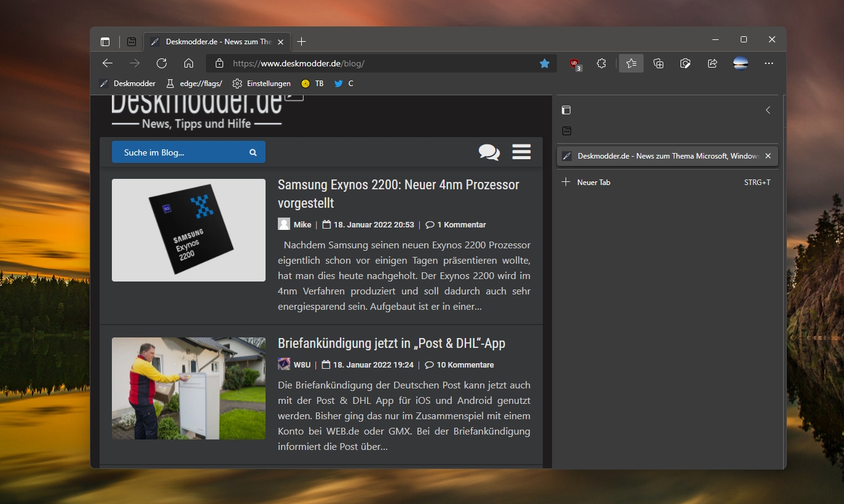Reload the current page

coord(162,63)
